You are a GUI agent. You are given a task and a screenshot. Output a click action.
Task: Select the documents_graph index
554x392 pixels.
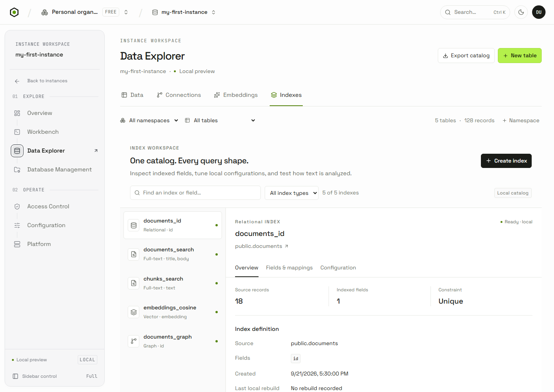coord(173,341)
